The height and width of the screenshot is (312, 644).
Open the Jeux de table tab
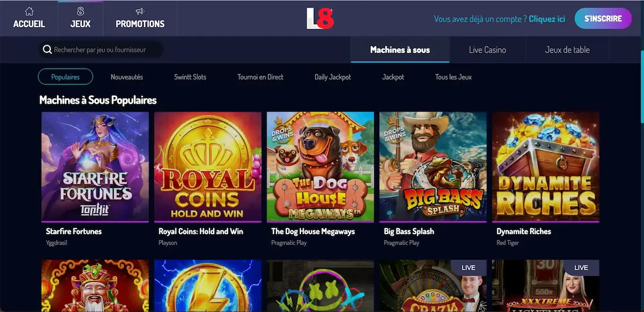[567, 50]
